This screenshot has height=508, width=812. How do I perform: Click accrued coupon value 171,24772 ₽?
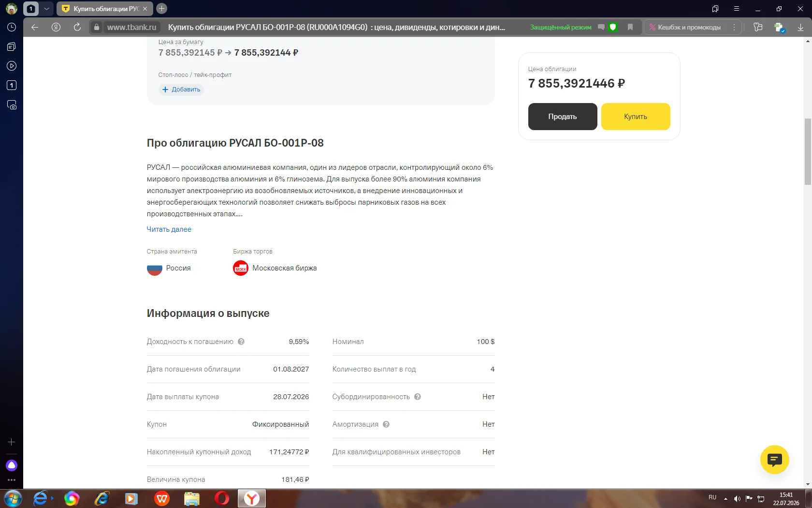(289, 452)
